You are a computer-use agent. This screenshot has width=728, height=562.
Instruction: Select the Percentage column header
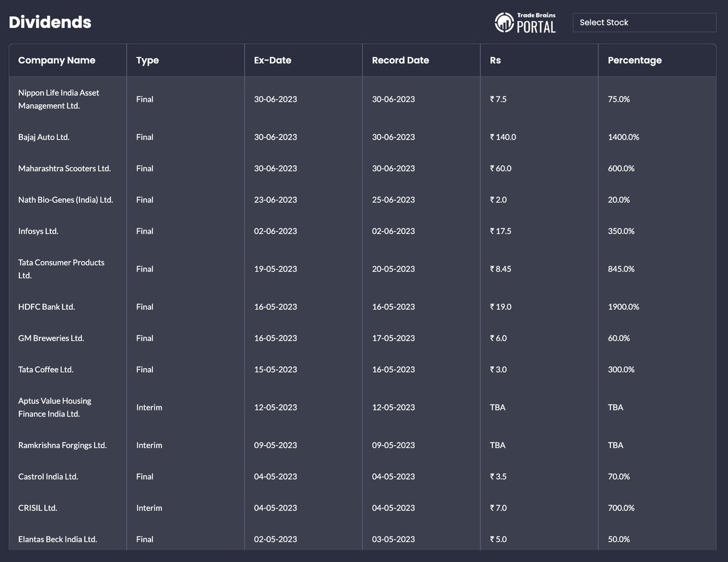click(x=635, y=60)
